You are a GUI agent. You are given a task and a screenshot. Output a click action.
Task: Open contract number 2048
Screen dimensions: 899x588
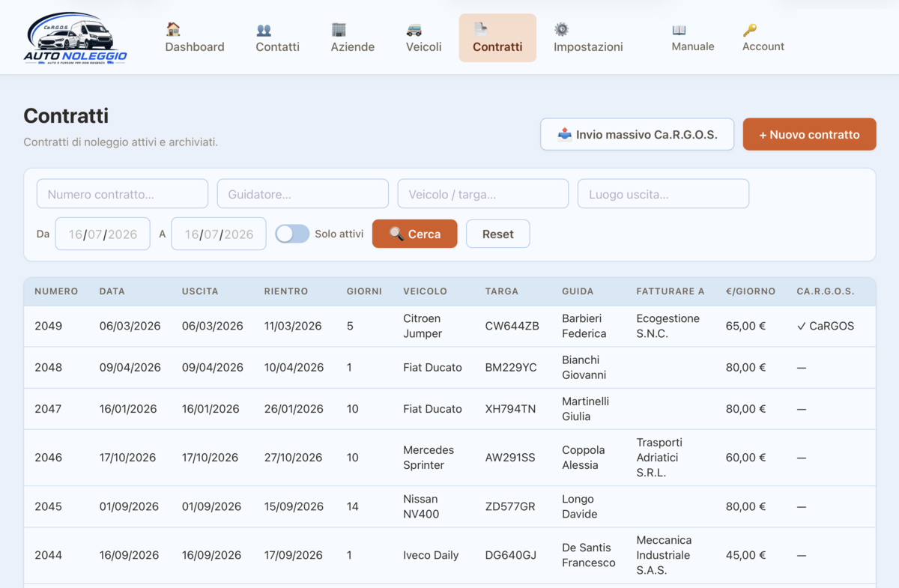coord(449,368)
